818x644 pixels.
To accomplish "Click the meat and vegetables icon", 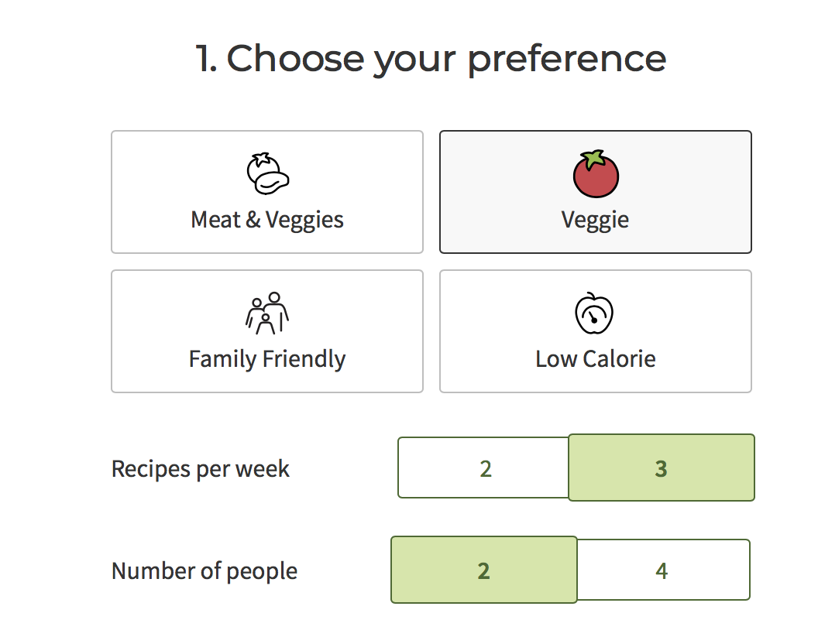I will pyautogui.click(x=267, y=173).
